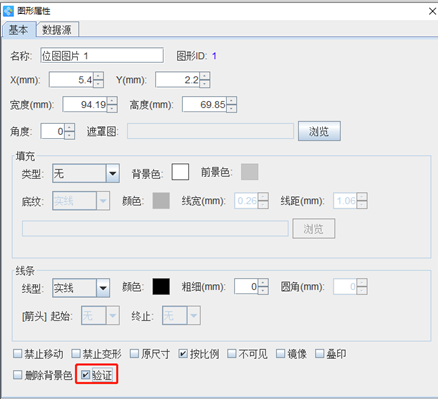This screenshot has height=399, width=438.
Task: Pick the 背景色 white color swatch
Action: [x=180, y=172]
